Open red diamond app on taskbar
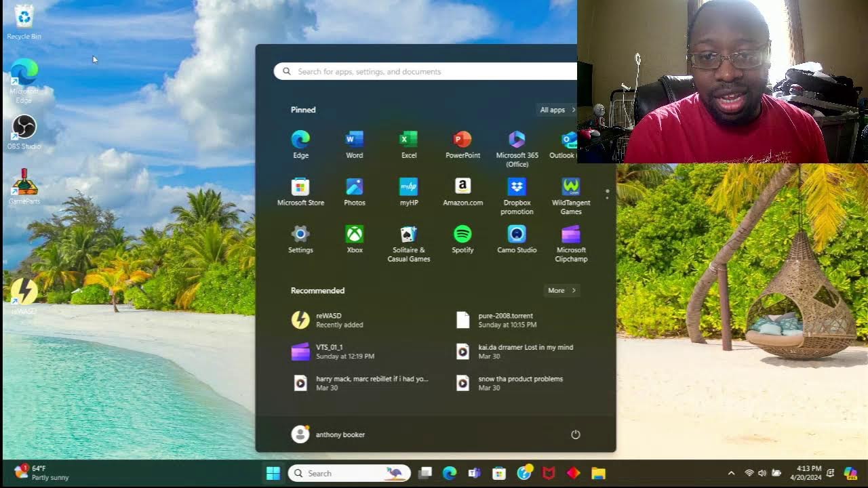 [574, 473]
